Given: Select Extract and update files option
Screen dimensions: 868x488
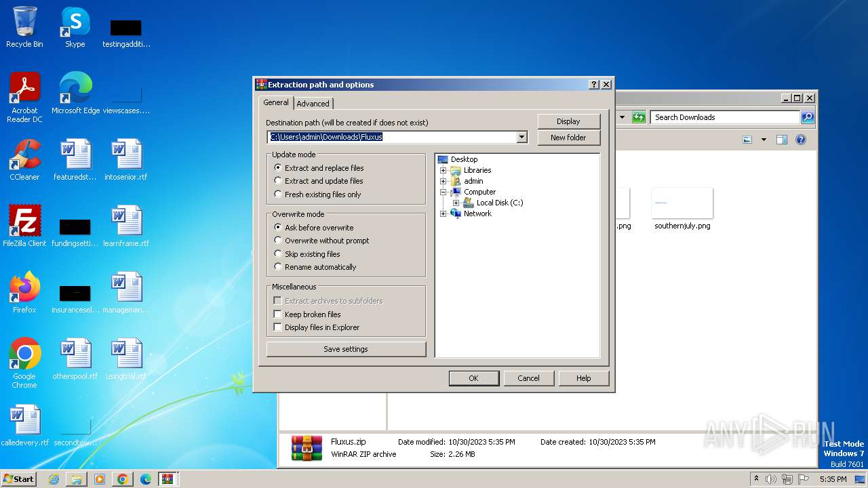Looking at the screenshot, I should coord(318,181).
